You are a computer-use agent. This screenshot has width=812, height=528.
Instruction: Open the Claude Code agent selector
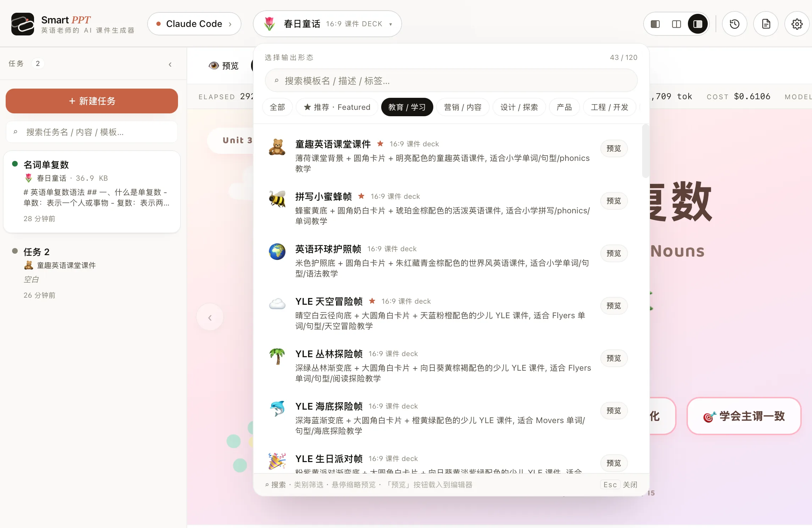click(194, 24)
